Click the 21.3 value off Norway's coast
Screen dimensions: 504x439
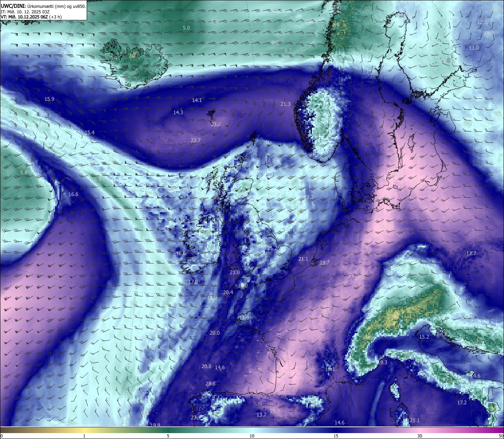point(285,104)
